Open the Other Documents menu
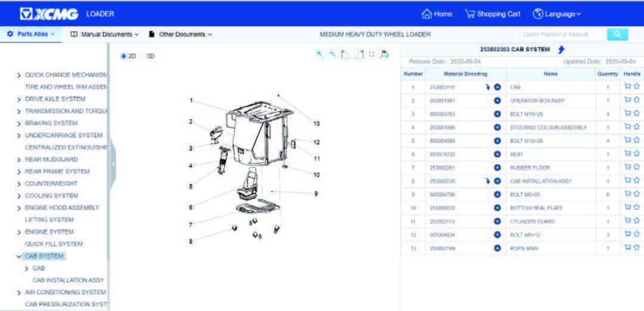The height and width of the screenshot is (311, 644). coord(181,35)
